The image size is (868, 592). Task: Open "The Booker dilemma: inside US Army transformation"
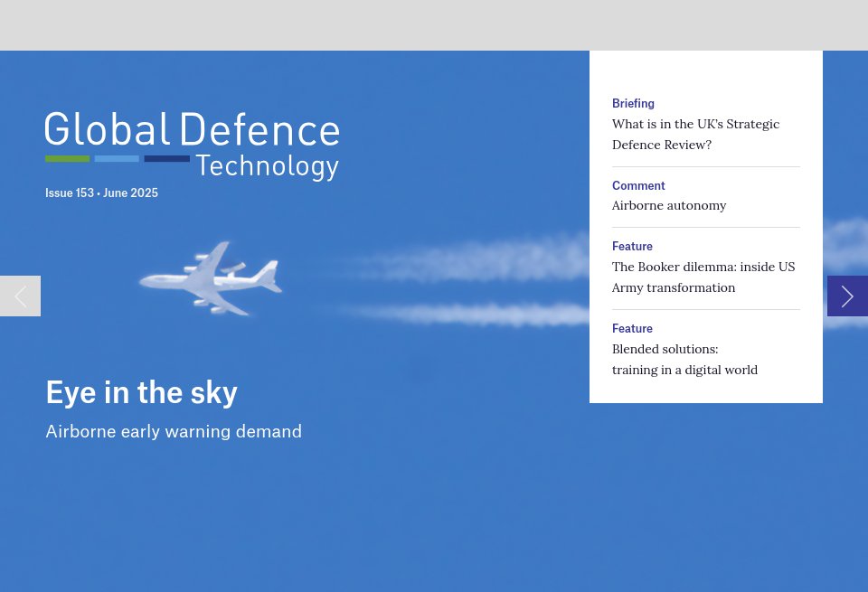coord(703,277)
